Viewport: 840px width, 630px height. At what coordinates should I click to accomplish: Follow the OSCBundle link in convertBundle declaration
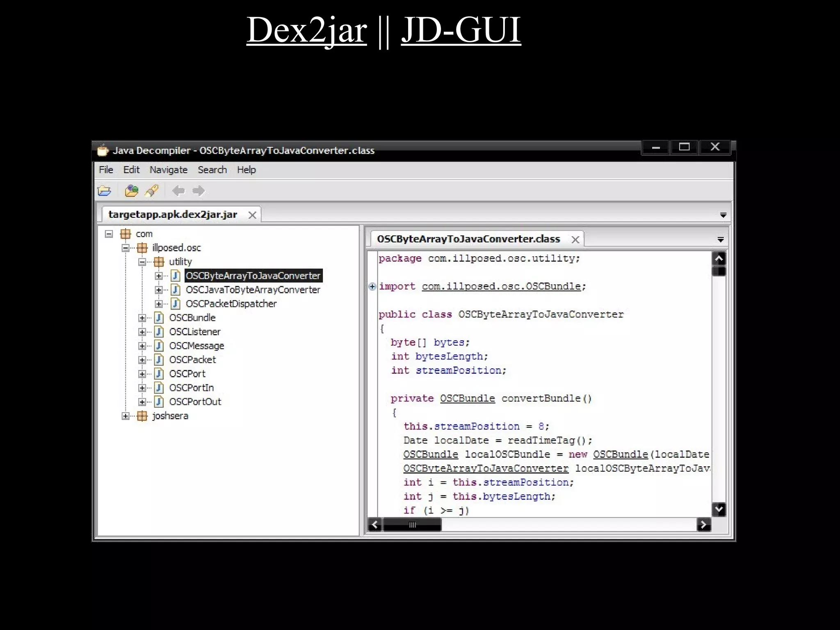click(468, 398)
